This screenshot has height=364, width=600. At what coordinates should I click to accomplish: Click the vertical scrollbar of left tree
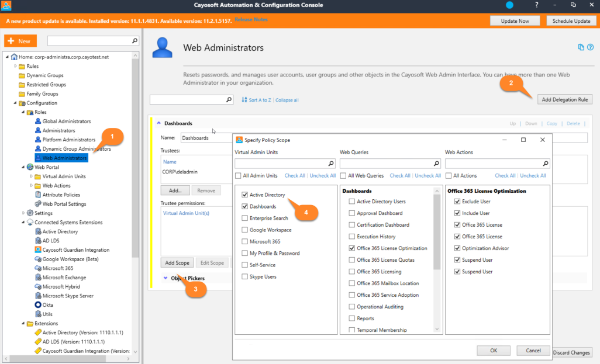[x=135, y=158]
